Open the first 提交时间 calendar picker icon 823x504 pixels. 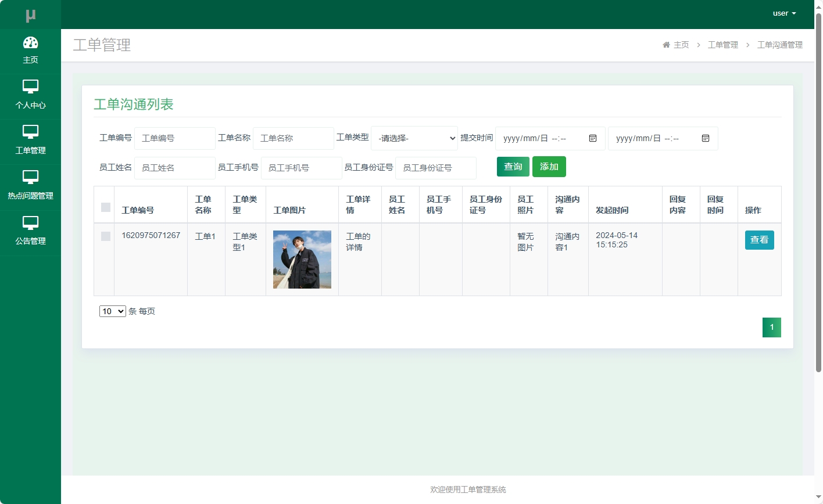click(593, 138)
